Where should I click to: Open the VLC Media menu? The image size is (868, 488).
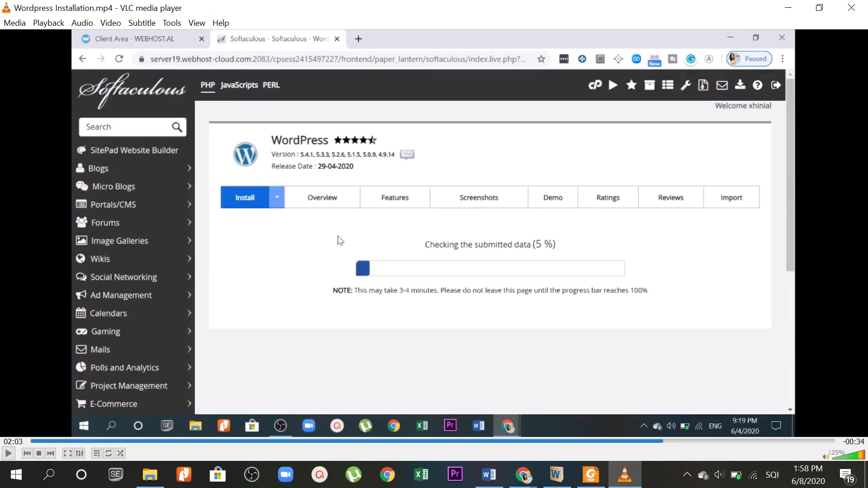tap(14, 23)
